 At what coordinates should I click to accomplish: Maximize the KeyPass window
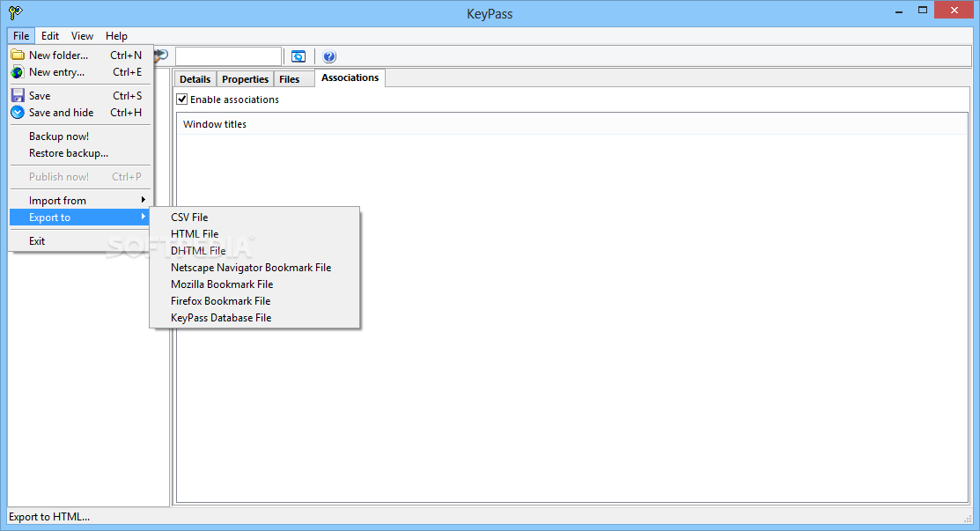pyautogui.click(x=923, y=10)
